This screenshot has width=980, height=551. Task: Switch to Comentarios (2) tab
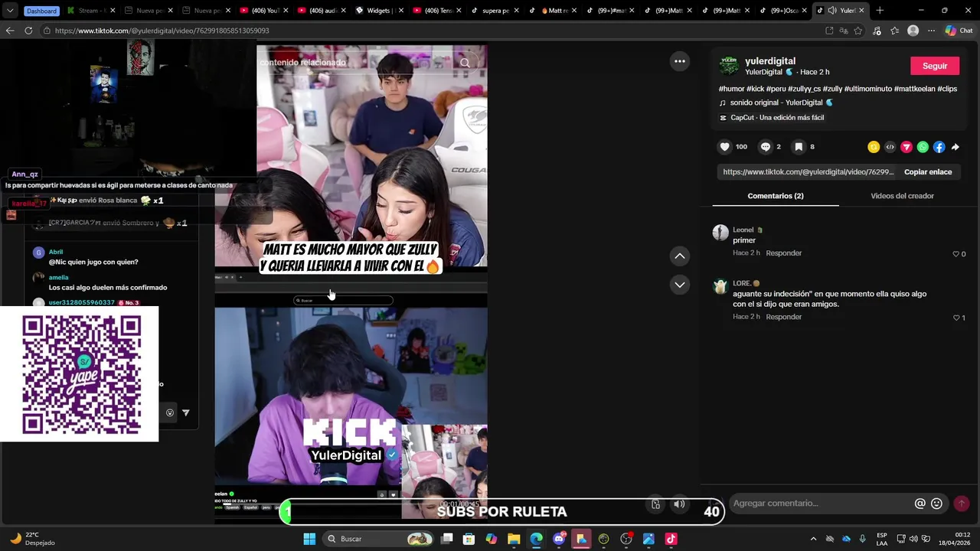776,196
